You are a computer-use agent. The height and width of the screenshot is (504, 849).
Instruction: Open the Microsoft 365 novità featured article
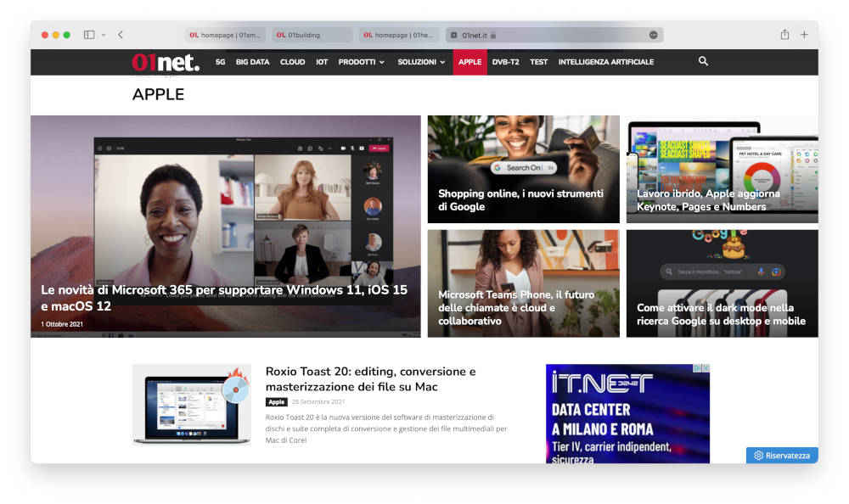coord(225,227)
